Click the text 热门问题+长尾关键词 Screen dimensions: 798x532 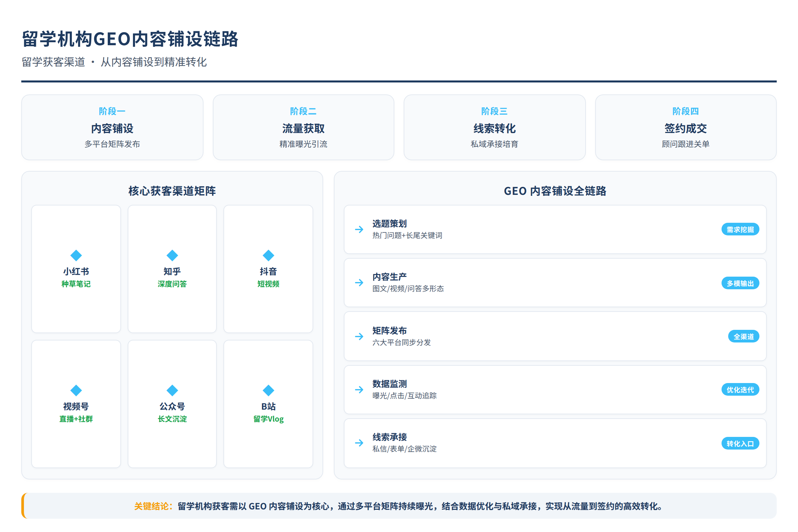tap(407, 235)
